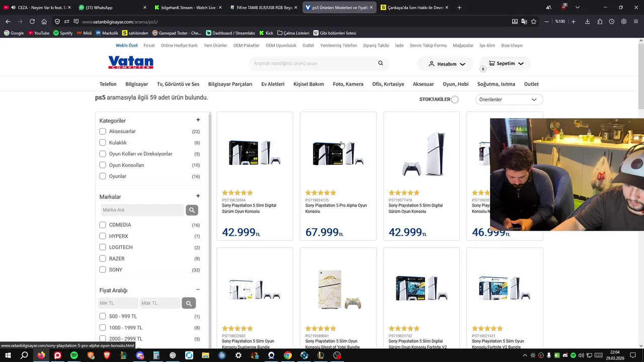Open the new tab plus button
644x362 pixels.
pos(459,8)
